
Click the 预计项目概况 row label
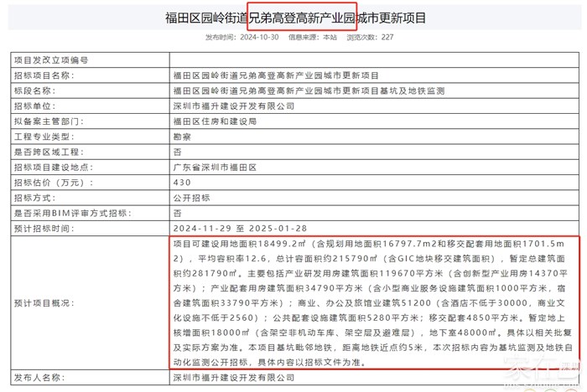click(49, 303)
